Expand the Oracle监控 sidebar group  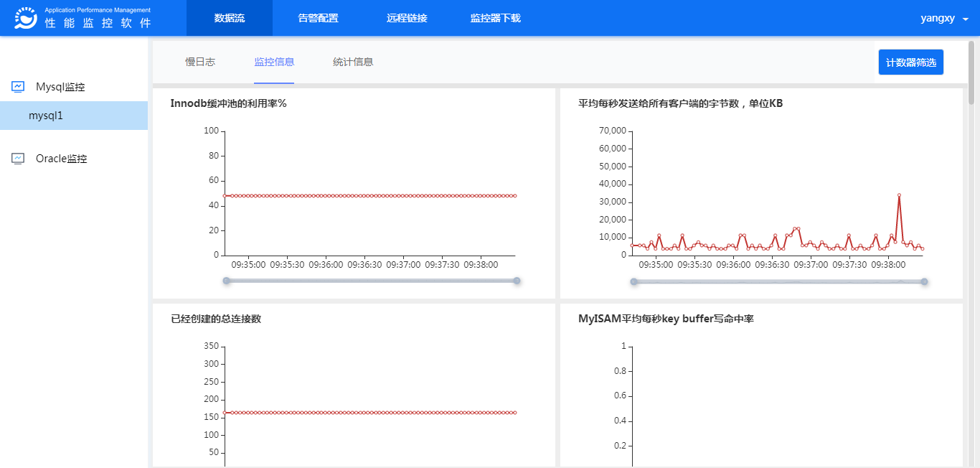[x=61, y=159]
